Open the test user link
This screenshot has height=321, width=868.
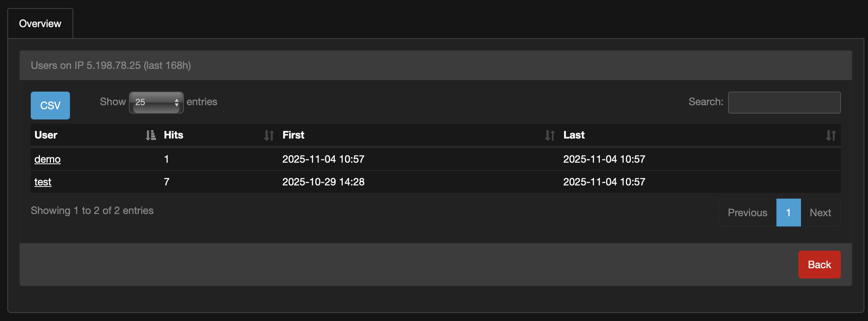[x=43, y=182]
